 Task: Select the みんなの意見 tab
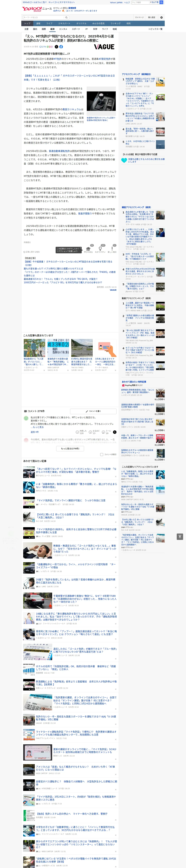pos(98,24)
